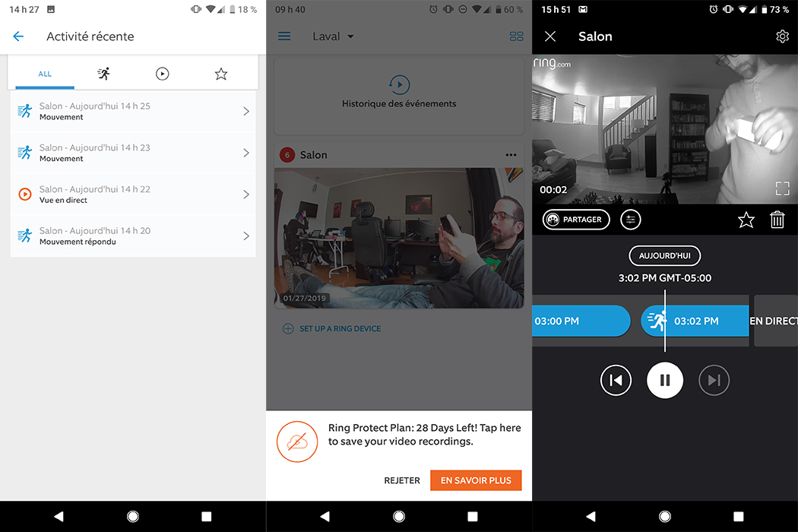
Task: Select the 03:02 PM motion timeline segment
Action: pyautogui.click(x=694, y=321)
